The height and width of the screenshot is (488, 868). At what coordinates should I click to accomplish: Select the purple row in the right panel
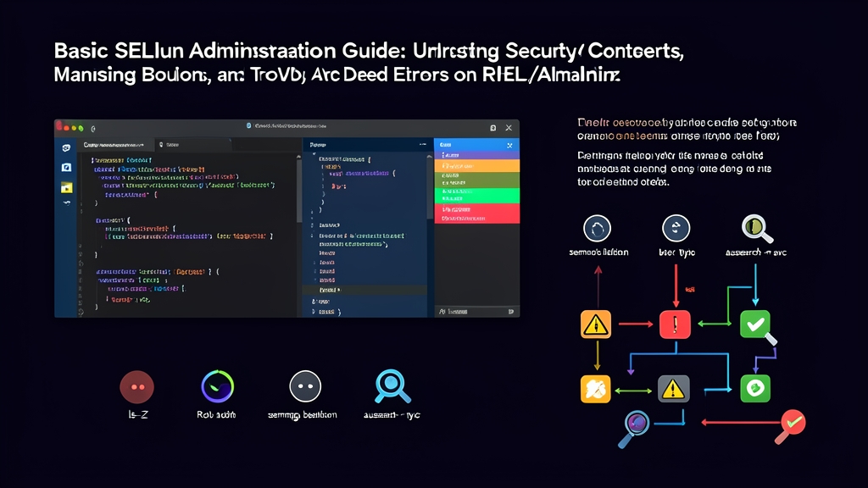tap(476, 156)
